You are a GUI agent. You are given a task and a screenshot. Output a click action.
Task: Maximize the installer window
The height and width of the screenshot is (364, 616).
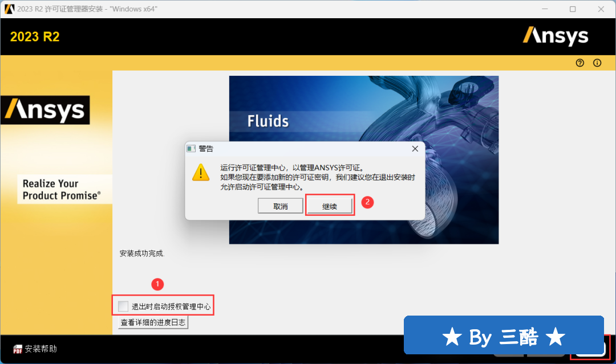tap(573, 9)
